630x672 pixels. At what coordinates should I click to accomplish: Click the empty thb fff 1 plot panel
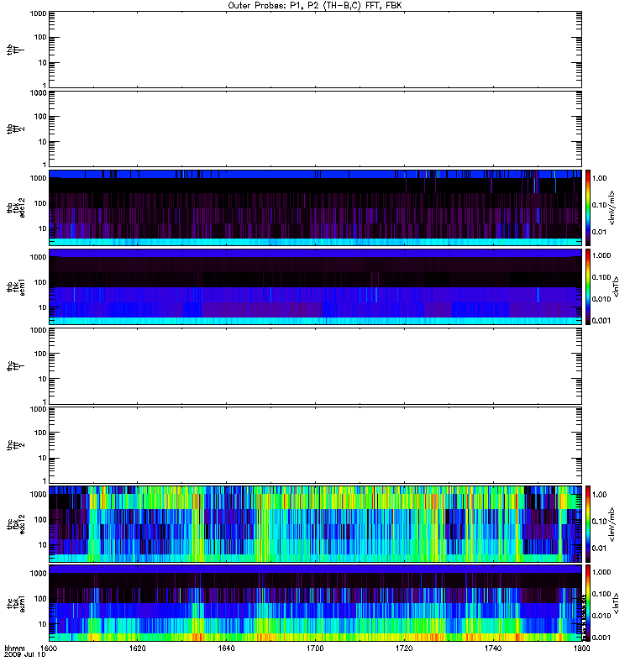(315, 50)
